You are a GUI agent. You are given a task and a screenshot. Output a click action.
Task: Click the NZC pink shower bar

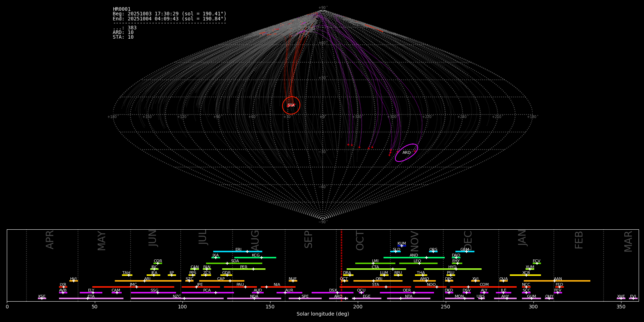(177, 298)
